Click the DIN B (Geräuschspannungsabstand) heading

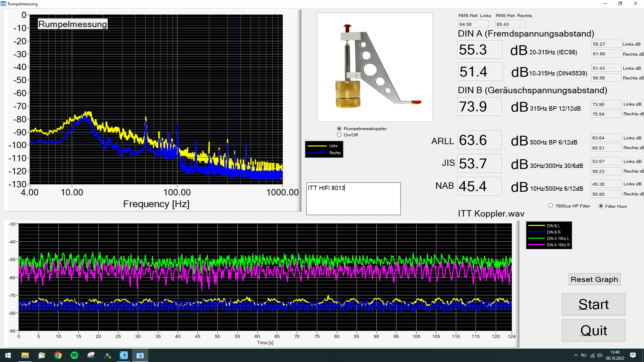point(533,90)
